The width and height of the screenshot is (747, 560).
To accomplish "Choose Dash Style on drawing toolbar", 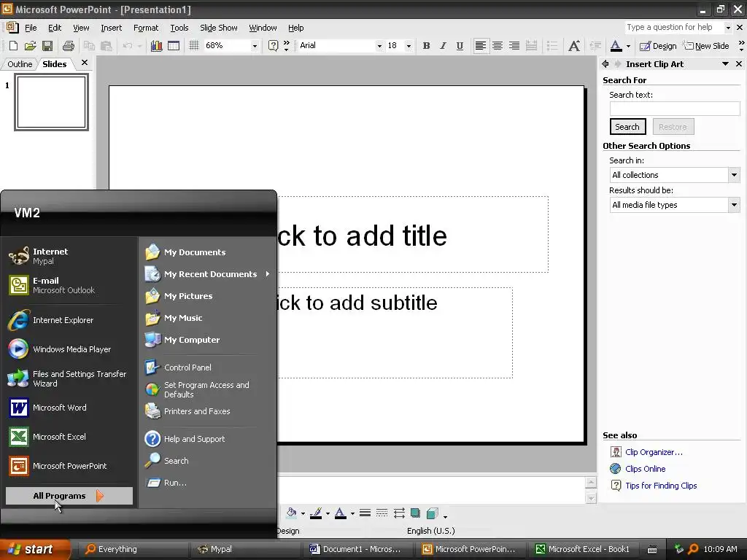I will [x=382, y=513].
